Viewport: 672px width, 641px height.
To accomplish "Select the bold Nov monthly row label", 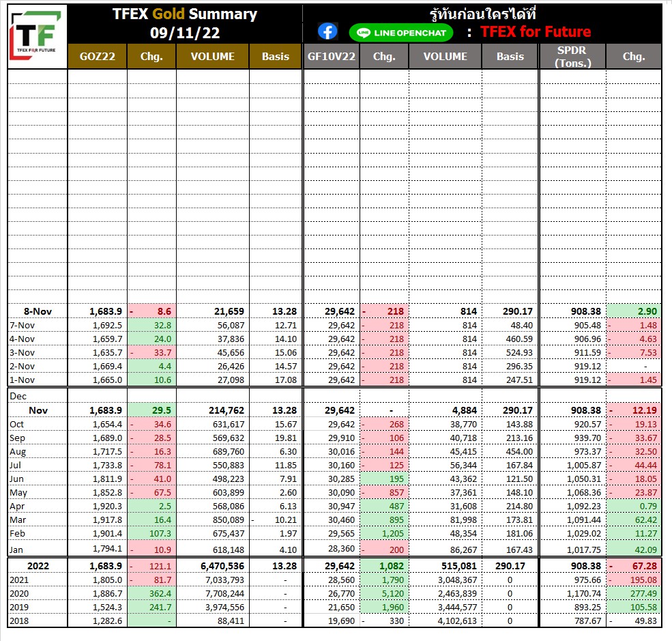I will [38, 410].
